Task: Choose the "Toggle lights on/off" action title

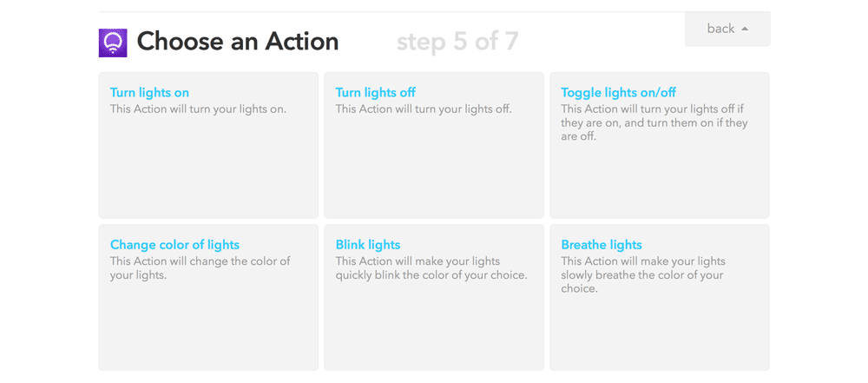Action: pos(618,93)
